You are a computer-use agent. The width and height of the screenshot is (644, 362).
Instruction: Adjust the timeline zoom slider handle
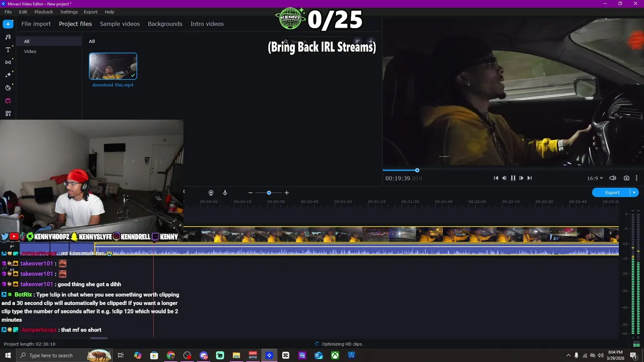point(269,193)
